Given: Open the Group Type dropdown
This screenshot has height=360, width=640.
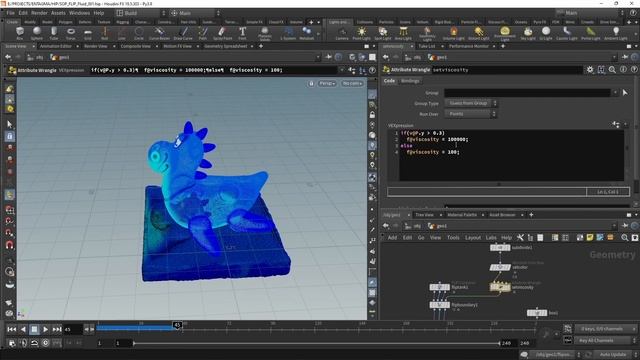Looking at the screenshot, I should [471, 103].
